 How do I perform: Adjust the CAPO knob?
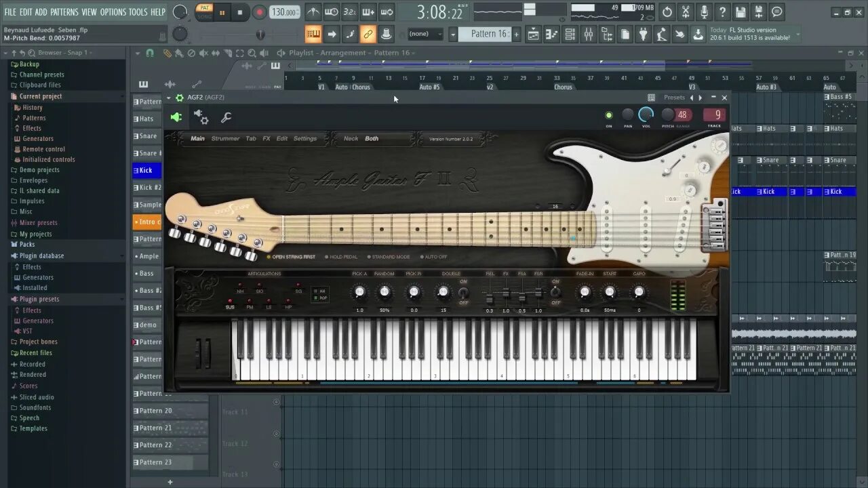[x=638, y=292]
